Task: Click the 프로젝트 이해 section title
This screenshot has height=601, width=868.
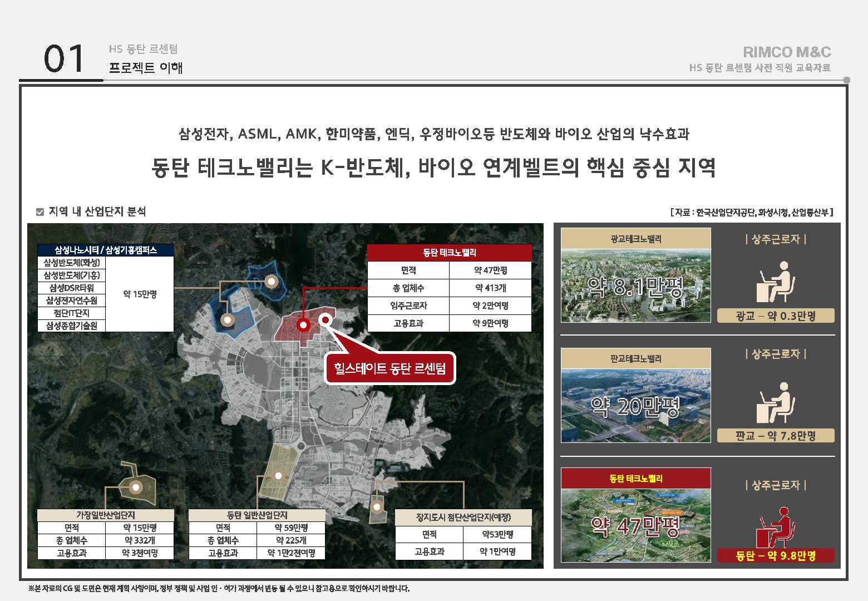Action: [x=146, y=68]
